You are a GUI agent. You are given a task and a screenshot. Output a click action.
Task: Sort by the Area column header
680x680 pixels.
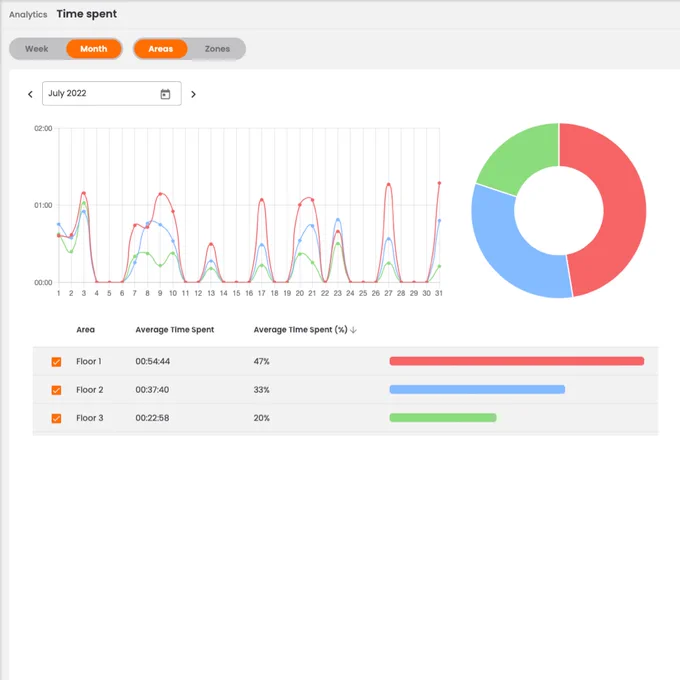pyautogui.click(x=85, y=330)
